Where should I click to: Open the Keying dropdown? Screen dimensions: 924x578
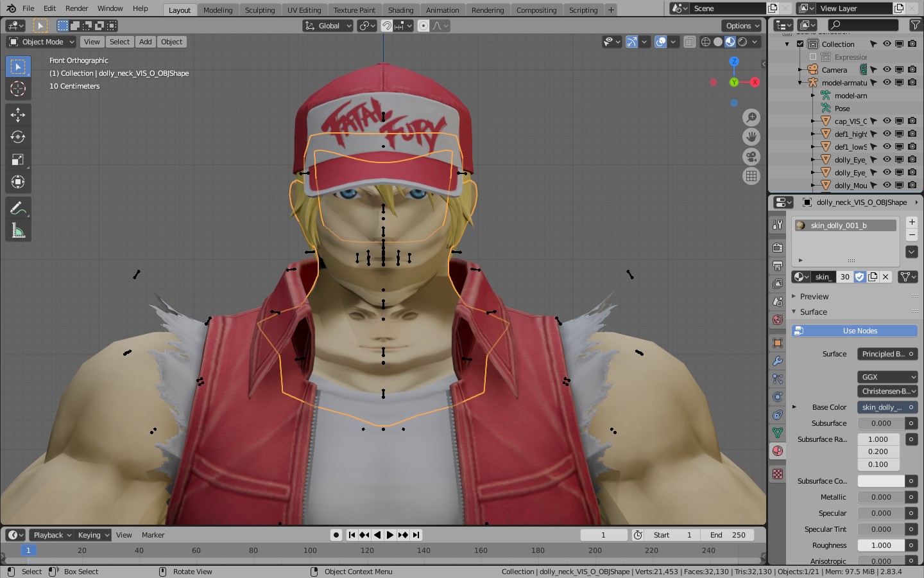[x=93, y=535]
